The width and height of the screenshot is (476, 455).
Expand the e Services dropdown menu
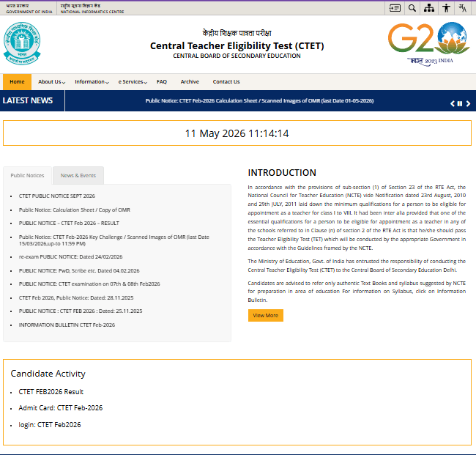coord(133,82)
